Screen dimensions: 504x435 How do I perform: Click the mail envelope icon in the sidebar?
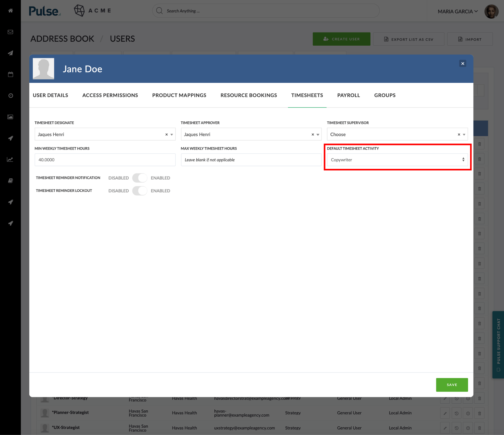(10, 32)
